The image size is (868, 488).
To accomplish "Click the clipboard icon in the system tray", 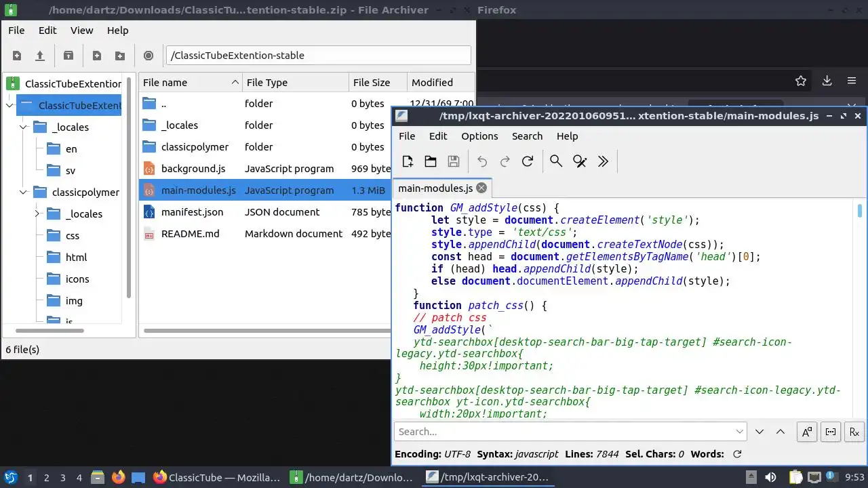I will pyautogui.click(x=795, y=477).
